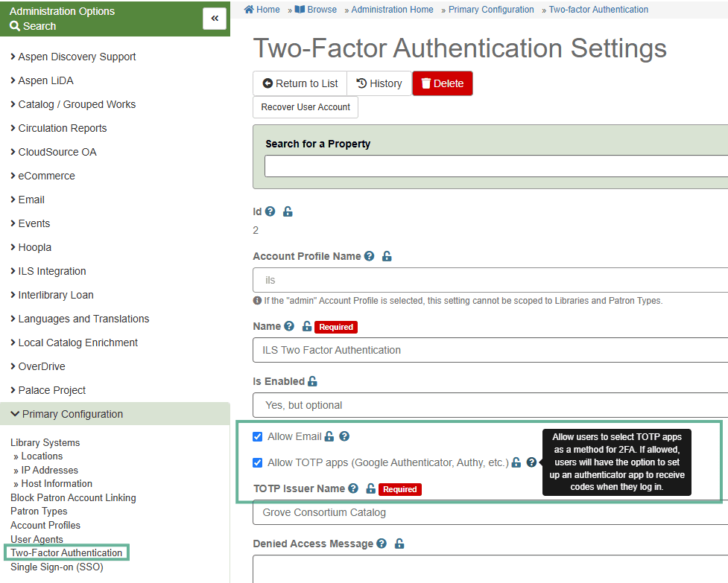Collapse the sidebar with double-chevron button

215,19
